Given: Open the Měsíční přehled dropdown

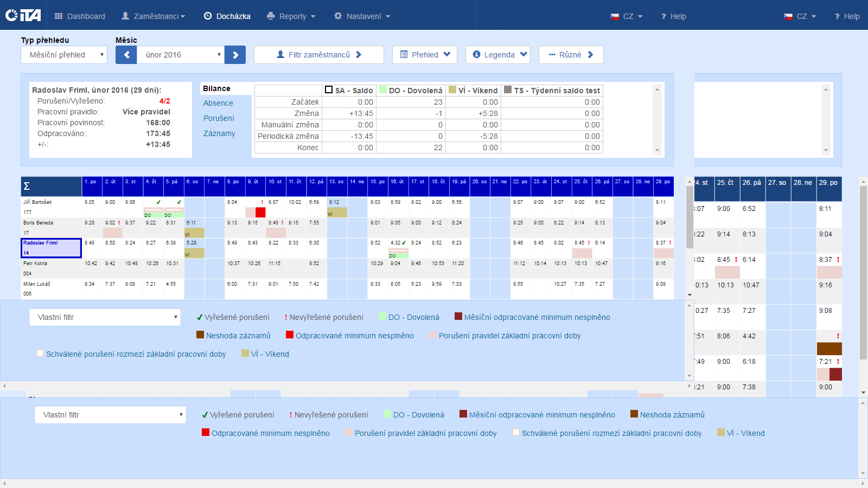Looking at the screenshot, I should click(x=64, y=55).
